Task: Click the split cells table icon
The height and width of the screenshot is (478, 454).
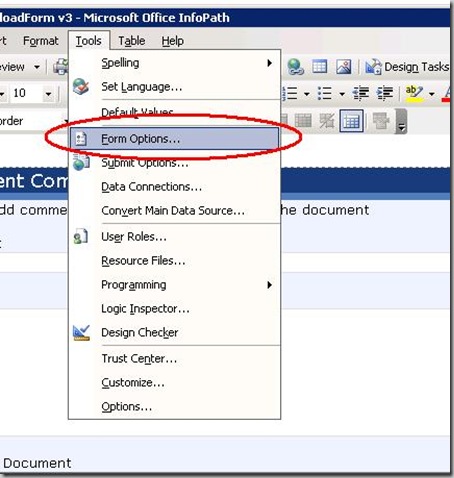Action: [327, 121]
